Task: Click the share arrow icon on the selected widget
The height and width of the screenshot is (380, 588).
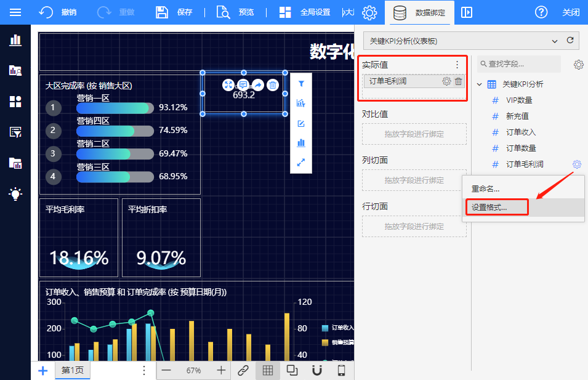Action: [258, 85]
